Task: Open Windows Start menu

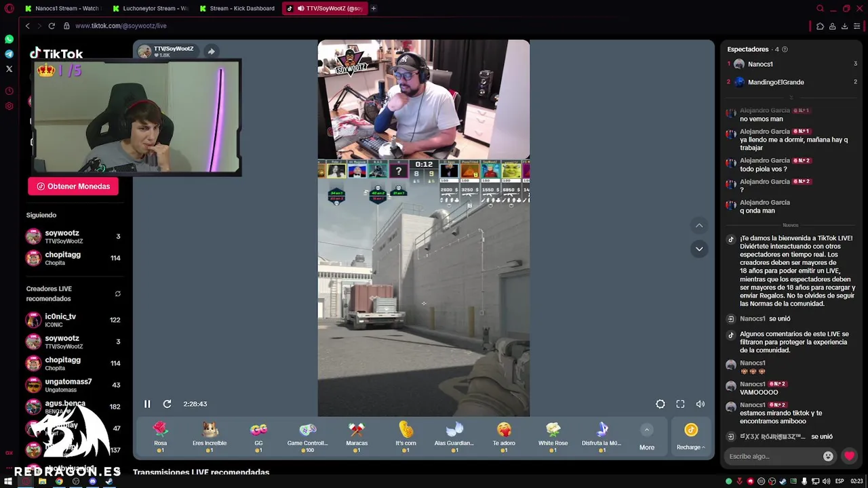Action: point(8,481)
